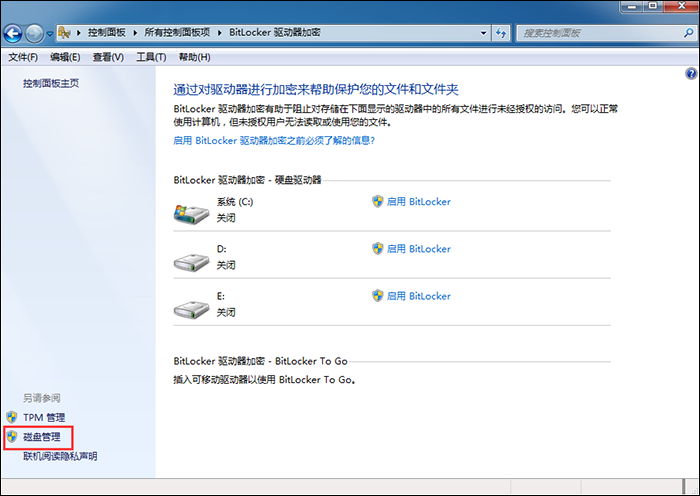Open the 帮助(H) menu
This screenshot has height=496, width=700.
[x=194, y=57]
